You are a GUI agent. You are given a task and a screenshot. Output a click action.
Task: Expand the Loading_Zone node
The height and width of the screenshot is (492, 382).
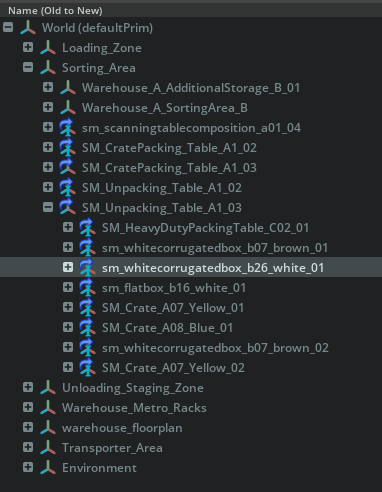click(28, 47)
